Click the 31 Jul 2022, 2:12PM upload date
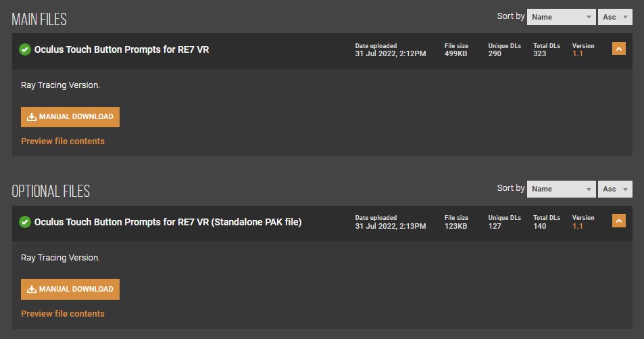Viewport: 644px width, 339px height. [x=391, y=53]
